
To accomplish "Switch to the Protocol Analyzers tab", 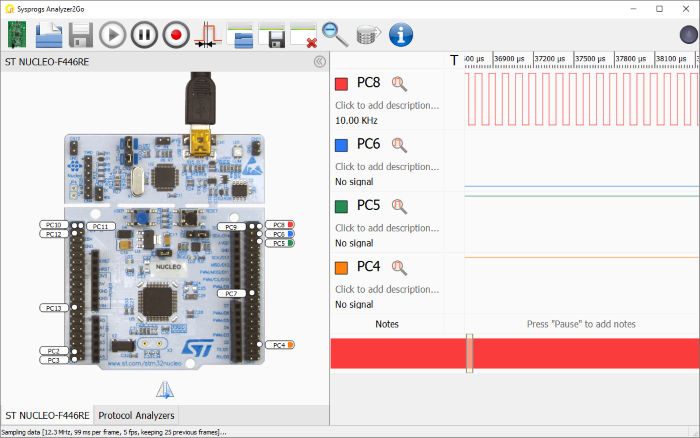I will [x=136, y=415].
